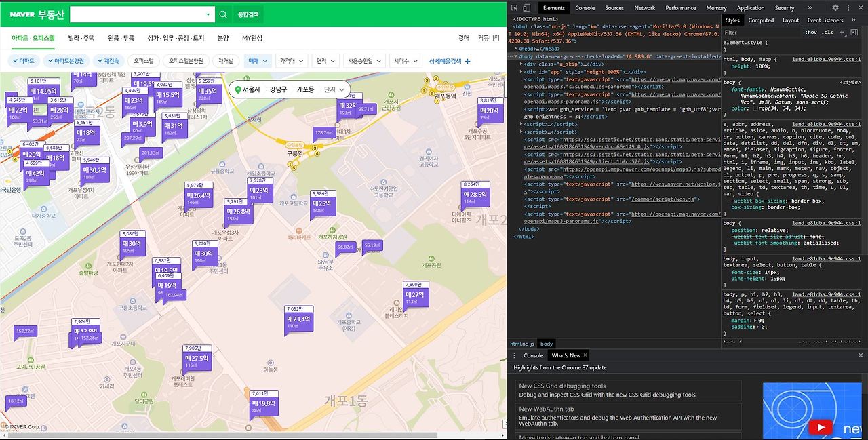Click 서울시 in the location selector
Screen dimensions: 868x440
pos(251,89)
